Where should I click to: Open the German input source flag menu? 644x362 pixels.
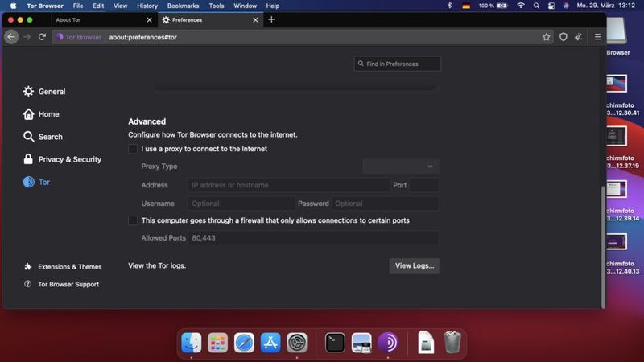[x=466, y=6]
